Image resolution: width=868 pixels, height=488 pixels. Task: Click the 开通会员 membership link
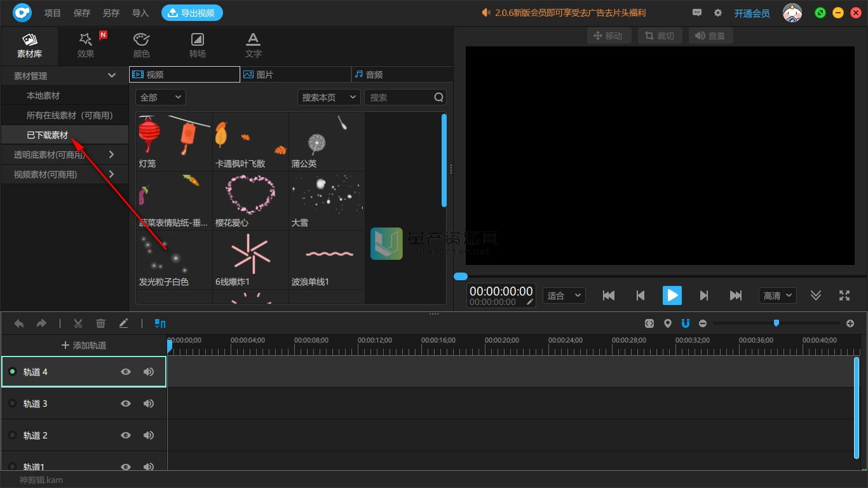pos(752,13)
